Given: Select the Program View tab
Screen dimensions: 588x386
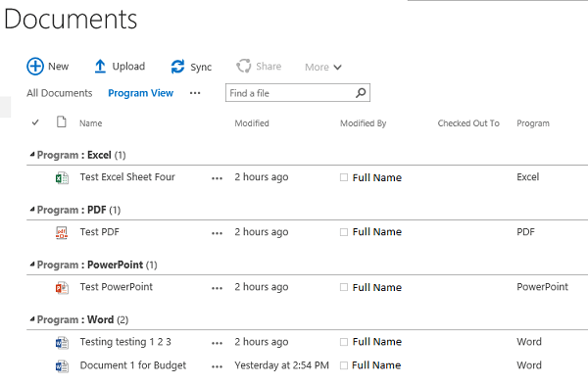Looking at the screenshot, I should (140, 93).
